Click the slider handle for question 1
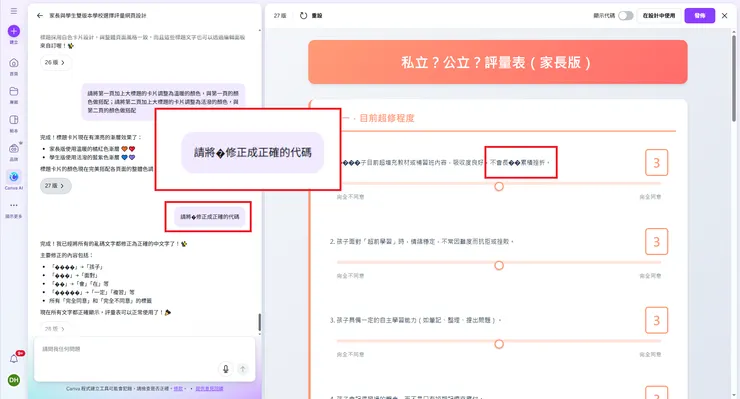Viewport: 740px width, 399px height. (499, 187)
